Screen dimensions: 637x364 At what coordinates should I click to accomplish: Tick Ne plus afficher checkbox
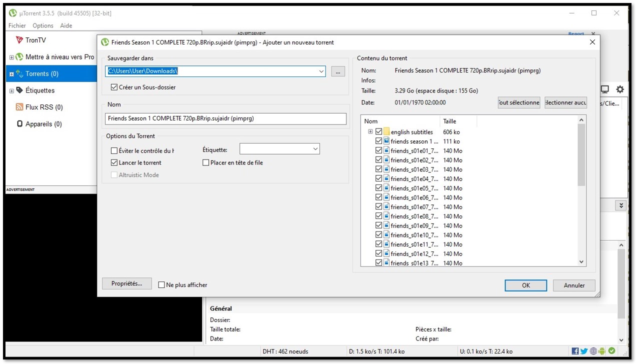pyautogui.click(x=161, y=285)
